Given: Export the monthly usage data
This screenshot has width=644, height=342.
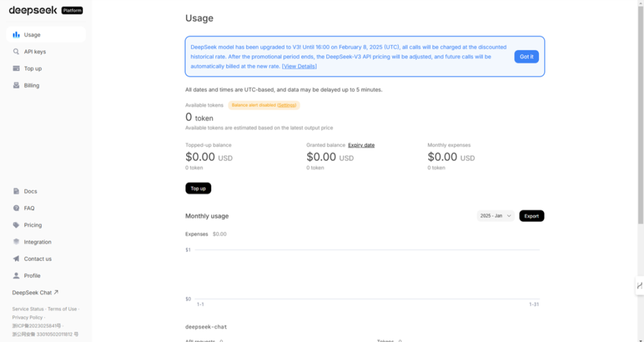Looking at the screenshot, I should [x=531, y=216].
